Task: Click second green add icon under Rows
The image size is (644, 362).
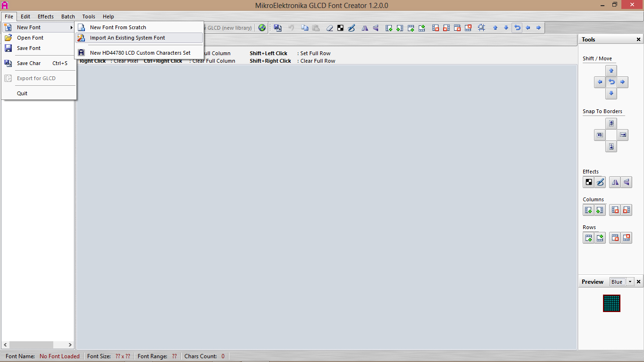Action: 600,238
